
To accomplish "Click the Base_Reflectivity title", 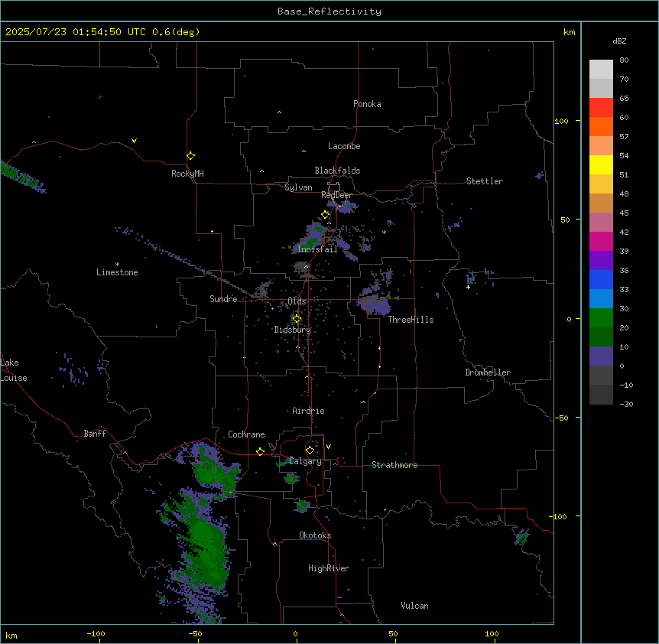I will click(x=329, y=11).
